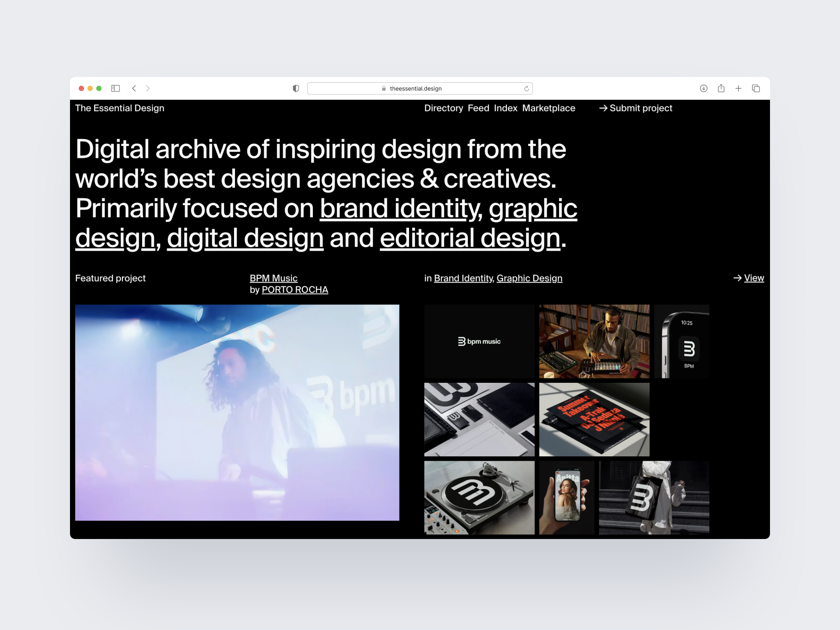The image size is (840, 630).
Task: Click the share icon in Safari toolbar
Action: point(721,88)
